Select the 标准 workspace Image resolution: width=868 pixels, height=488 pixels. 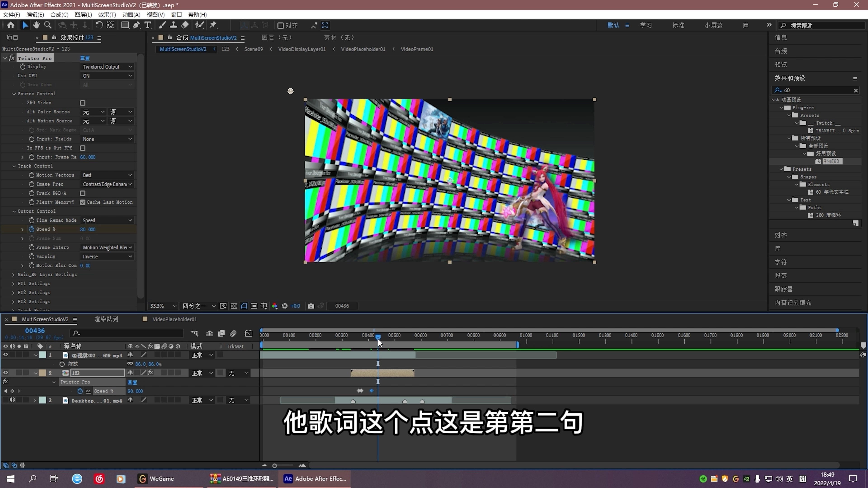pyautogui.click(x=678, y=25)
